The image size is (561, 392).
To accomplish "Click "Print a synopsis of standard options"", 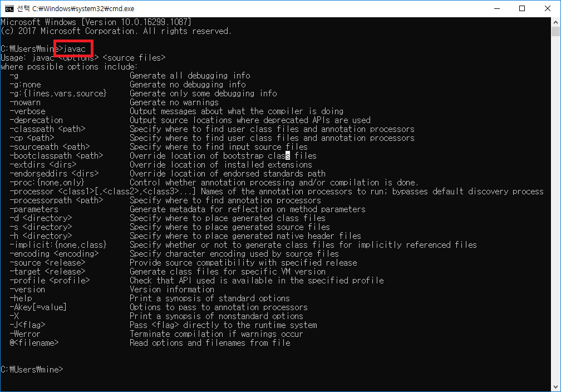I will click(x=210, y=298).
